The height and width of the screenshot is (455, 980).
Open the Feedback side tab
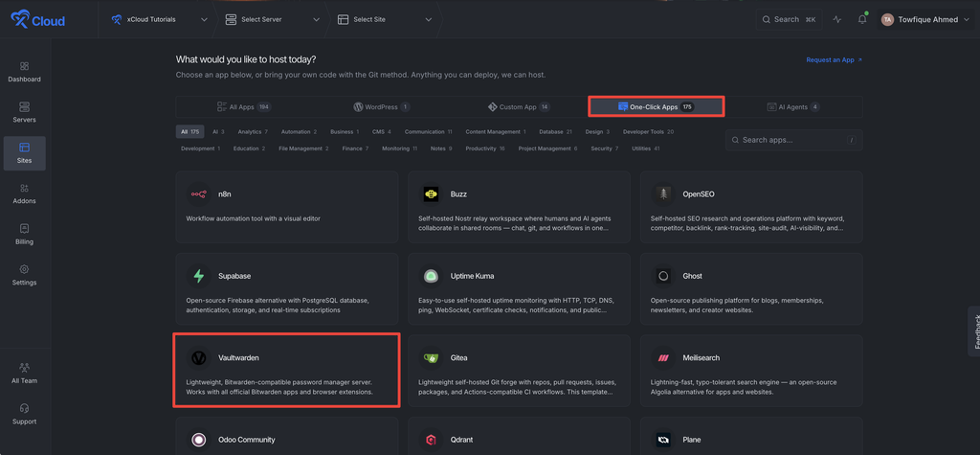[973, 331]
